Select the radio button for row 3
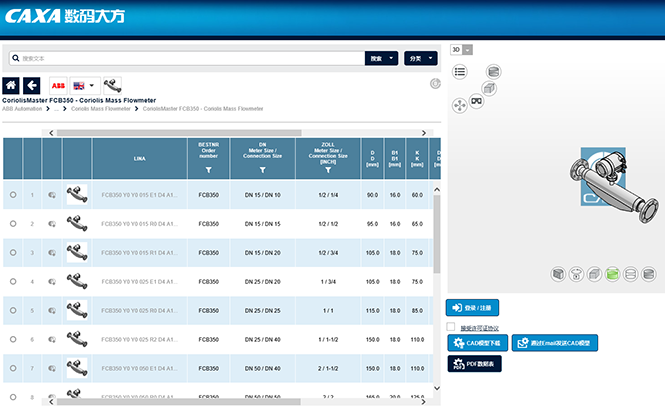 (13, 252)
